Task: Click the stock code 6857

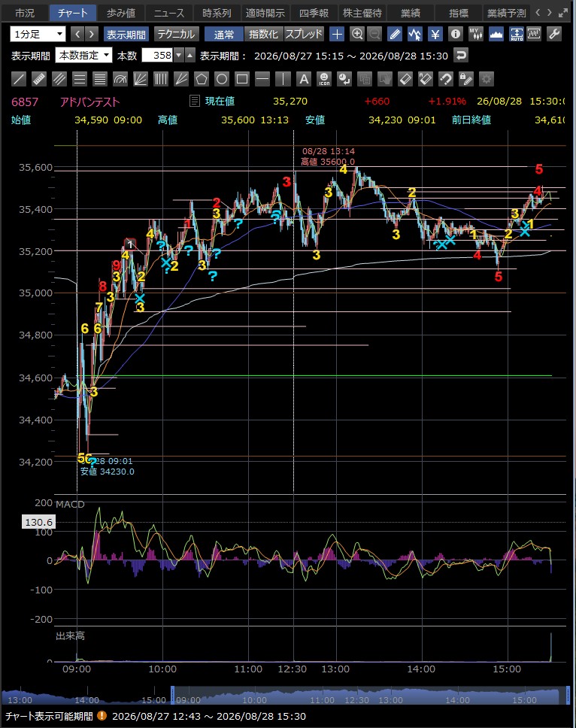Action: click(25, 102)
